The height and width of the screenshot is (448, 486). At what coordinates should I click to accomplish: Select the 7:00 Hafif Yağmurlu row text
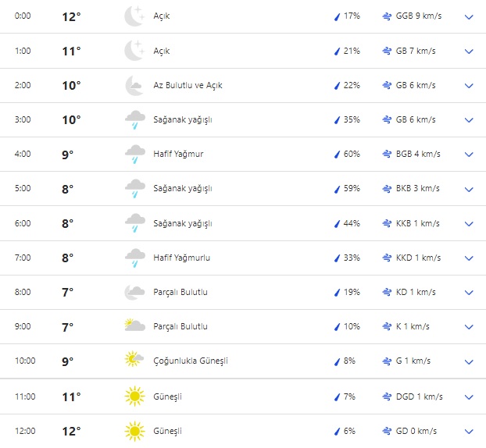click(x=182, y=258)
